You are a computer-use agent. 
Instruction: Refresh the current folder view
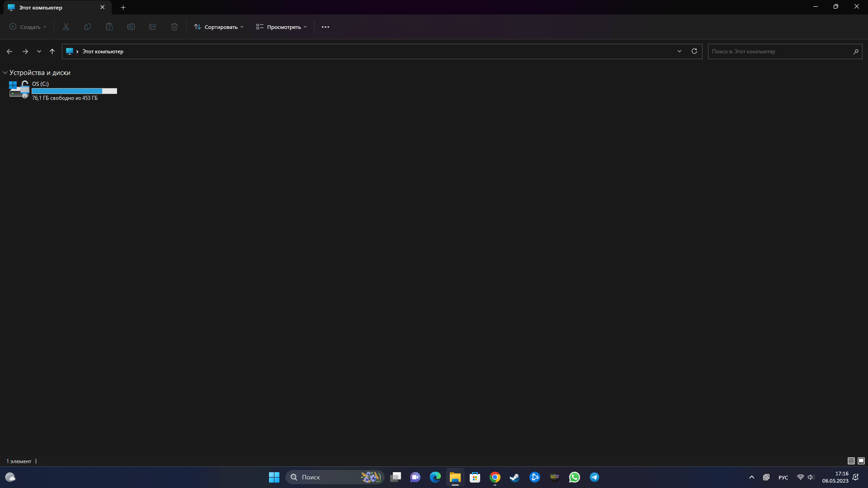[694, 51]
